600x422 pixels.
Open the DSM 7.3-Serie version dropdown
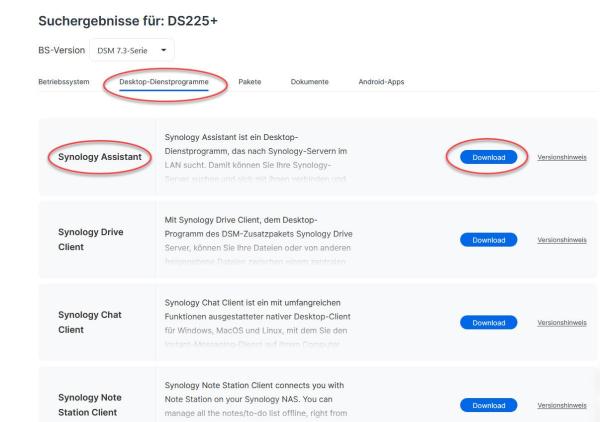[x=131, y=48]
